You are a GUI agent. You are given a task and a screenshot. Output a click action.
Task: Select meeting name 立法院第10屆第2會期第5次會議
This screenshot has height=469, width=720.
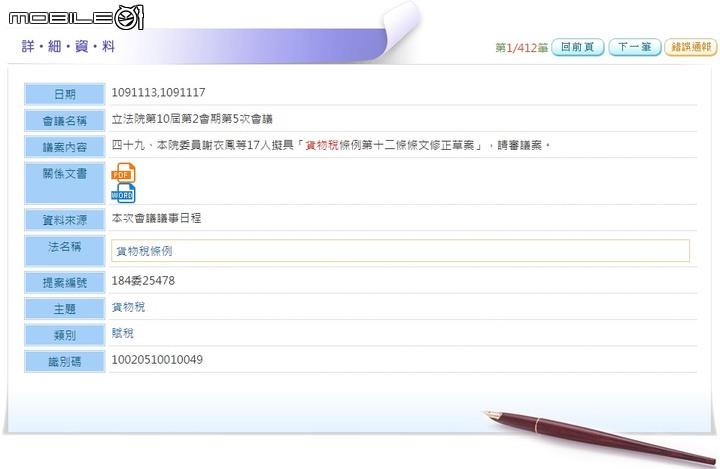192,119
